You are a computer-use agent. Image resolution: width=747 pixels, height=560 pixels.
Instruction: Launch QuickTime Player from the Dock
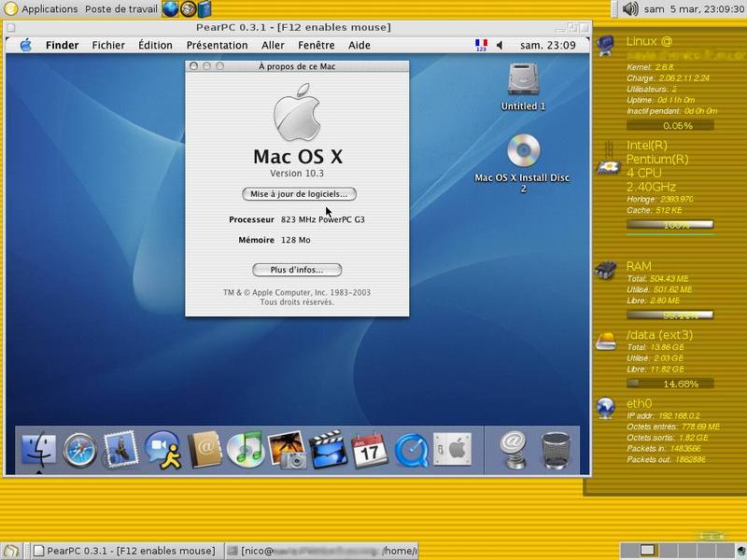(411, 450)
